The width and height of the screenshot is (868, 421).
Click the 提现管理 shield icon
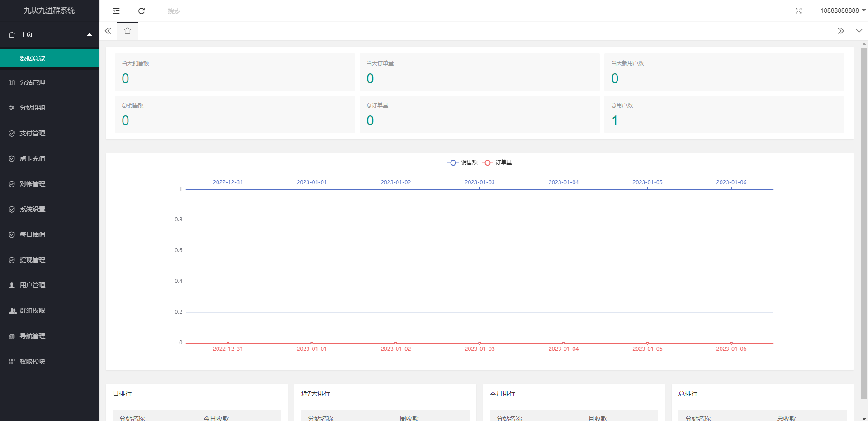(12, 260)
